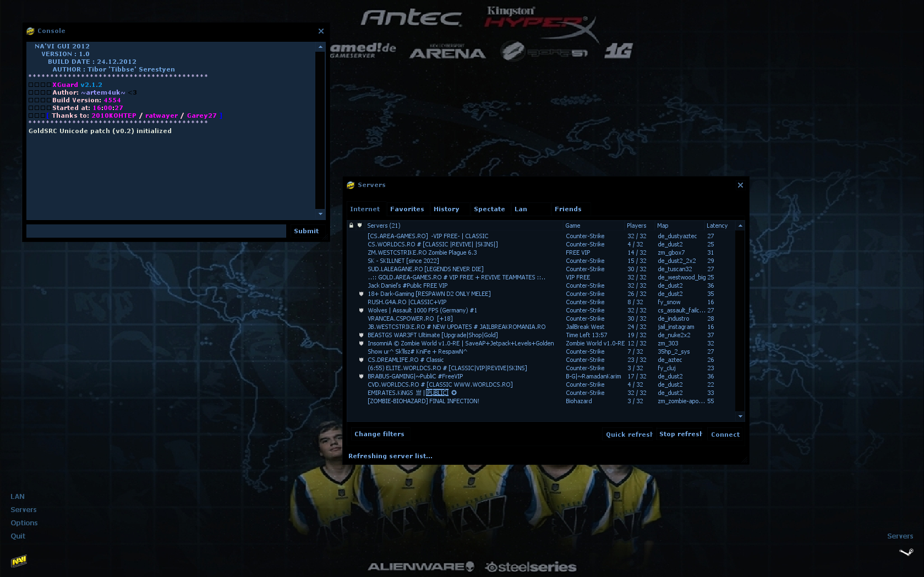Select [ZOMBIE-BIOHAZARD] FINAL INFECTION! server
The height and width of the screenshot is (577, 924).
tap(542, 401)
